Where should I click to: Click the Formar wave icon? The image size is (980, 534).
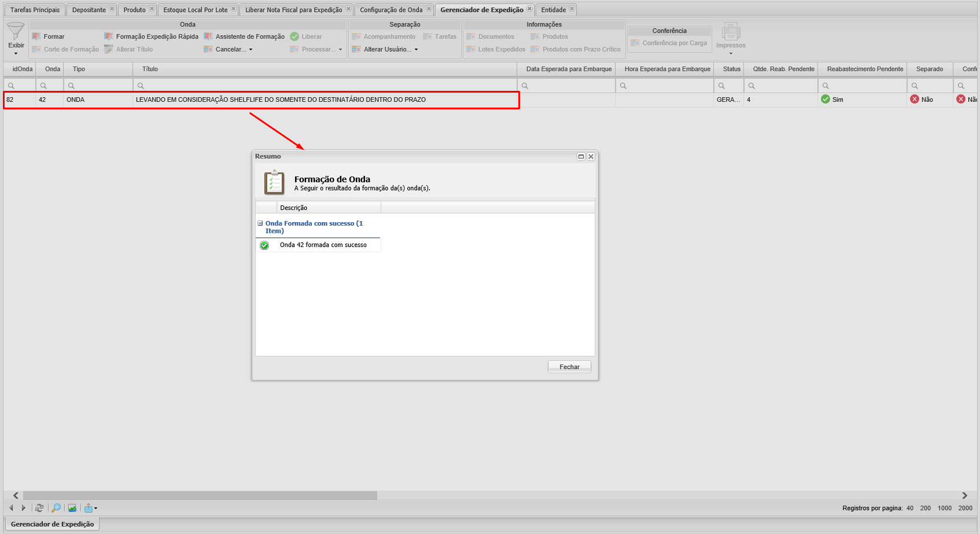coord(36,36)
